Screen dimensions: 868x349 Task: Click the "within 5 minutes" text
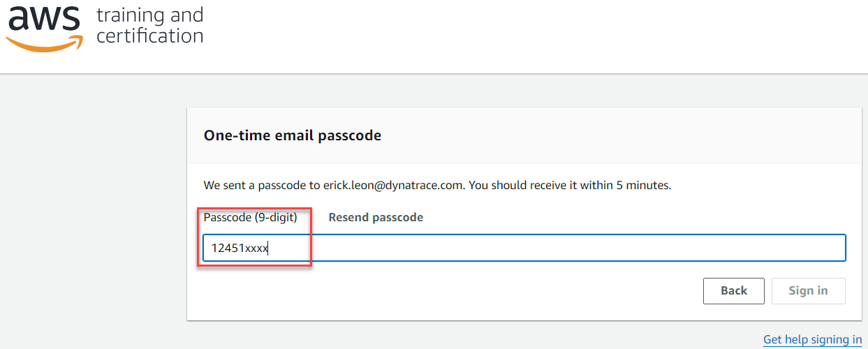(629, 186)
